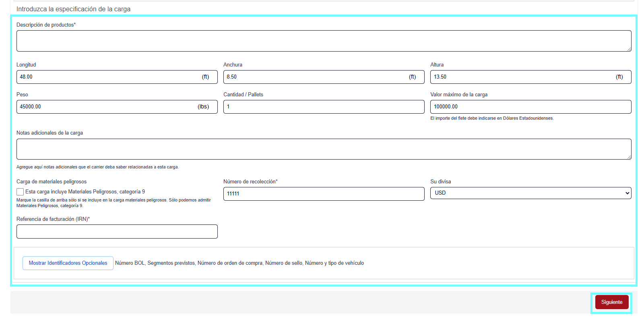Screen dimensions: 644x322
Task: Open the Su divisa currency dropdown
Action: tap(530, 193)
